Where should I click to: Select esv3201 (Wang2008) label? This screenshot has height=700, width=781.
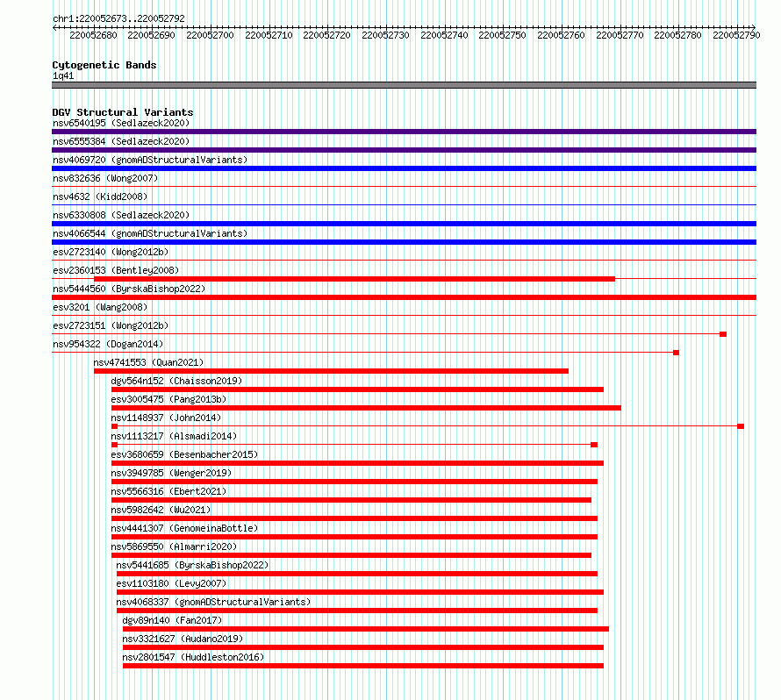click(x=100, y=307)
